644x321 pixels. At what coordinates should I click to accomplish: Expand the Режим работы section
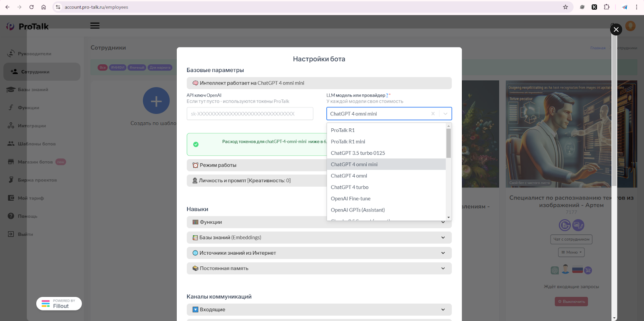pyautogui.click(x=257, y=165)
